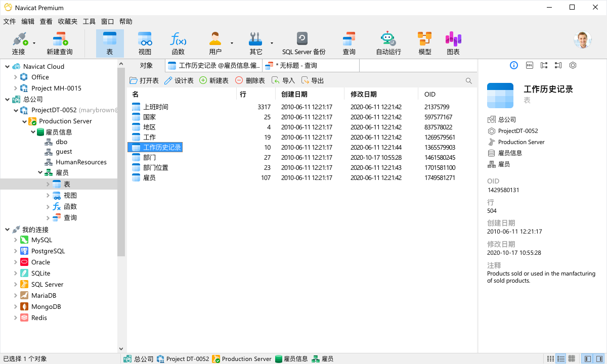Click the search magnifier above the table list
This screenshot has width=607, height=364.
coord(468,80)
